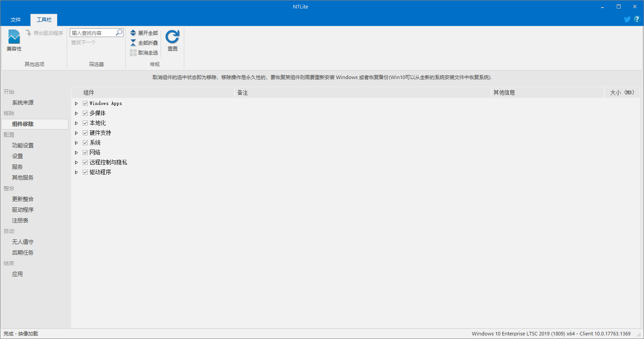Click the status text 完成 - 映像加载
The height and width of the screenshot is (339, 644).
point(21,334)
